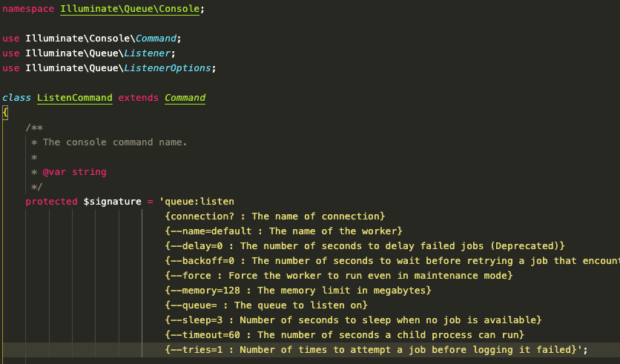Click the class opening curly brace
Screen dimensions: 620x364
pyautogui.click(x=5, y=113)
